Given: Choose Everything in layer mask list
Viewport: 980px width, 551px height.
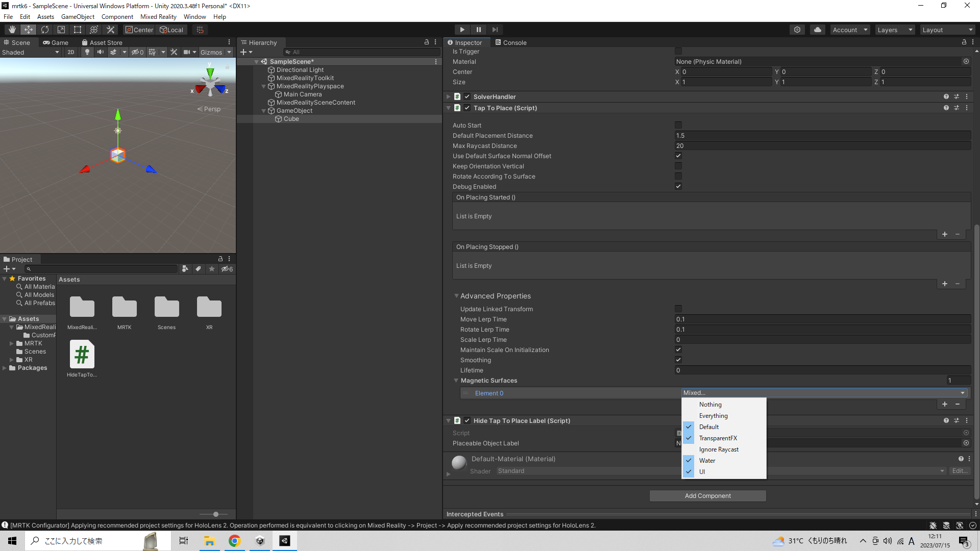Looking at the screenshot, I should (x=724, y=415).
